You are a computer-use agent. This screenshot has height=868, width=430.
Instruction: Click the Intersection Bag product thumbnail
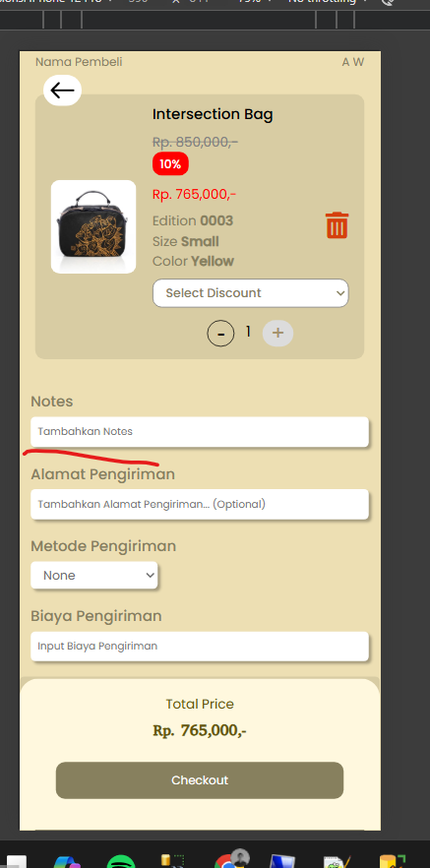pos(93,226)
